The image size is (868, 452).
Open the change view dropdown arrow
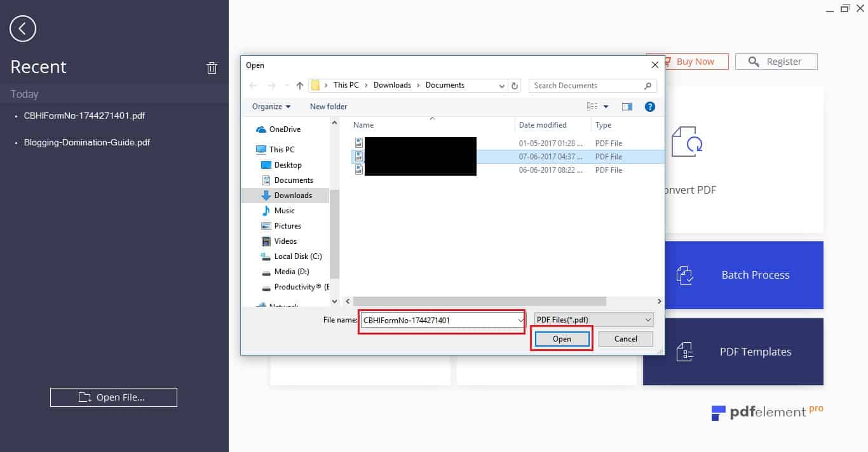606,107
